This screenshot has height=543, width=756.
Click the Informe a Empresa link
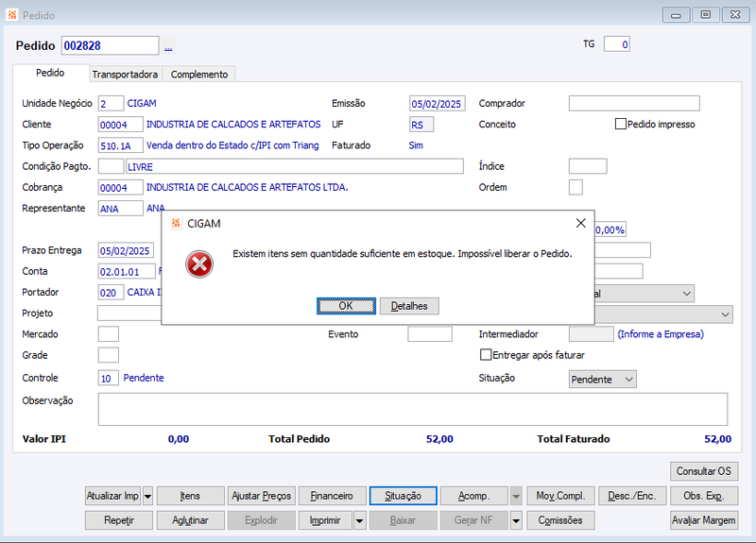661,334
